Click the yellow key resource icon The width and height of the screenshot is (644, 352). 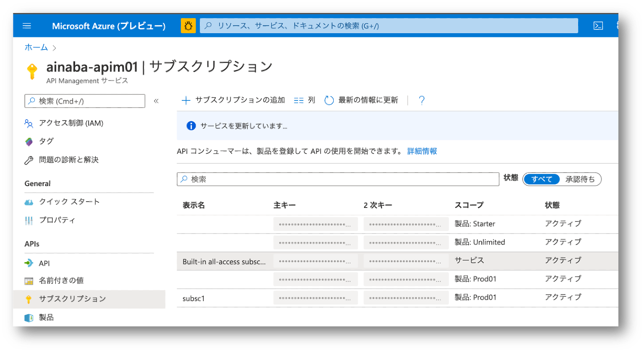32,71
